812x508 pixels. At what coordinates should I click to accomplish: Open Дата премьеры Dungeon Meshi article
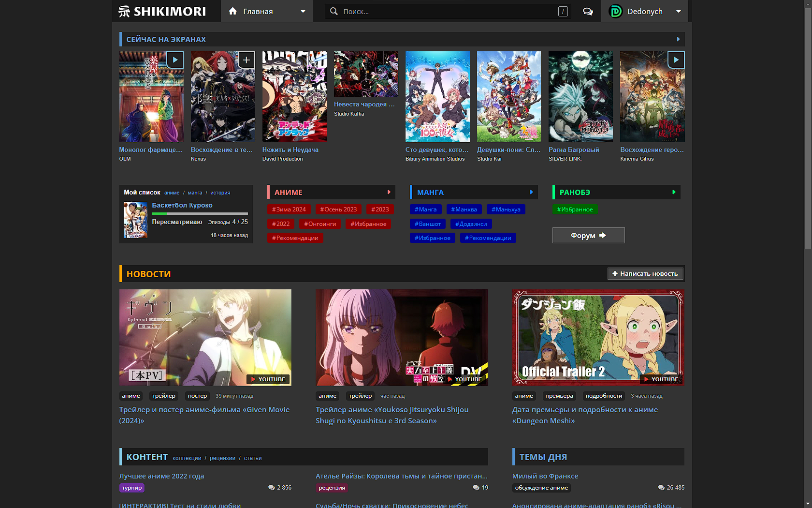585,415
